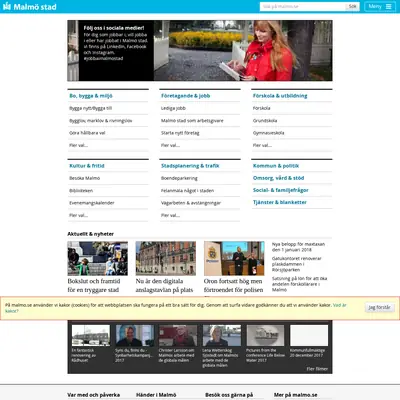The width and height of the screenshot is (400, 400).
Task: Click Händer i Malmö footer heading
Action: (156, 395)
